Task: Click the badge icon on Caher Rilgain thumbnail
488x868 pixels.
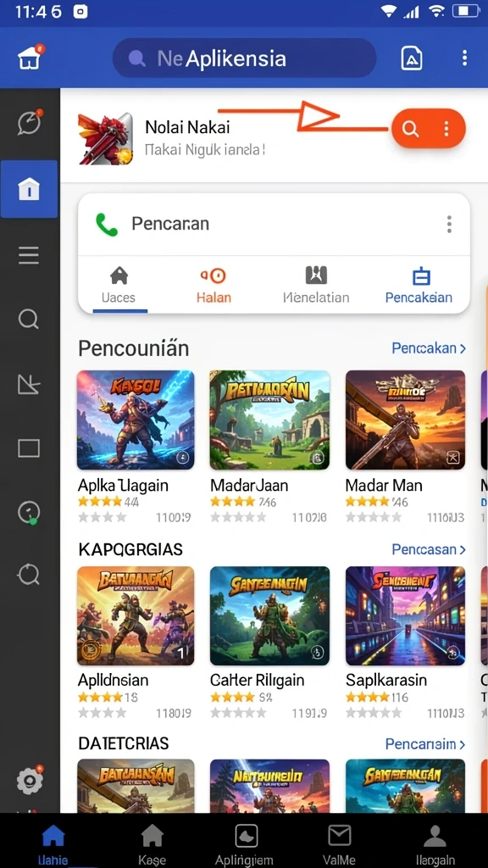Action: click(317, 652)
